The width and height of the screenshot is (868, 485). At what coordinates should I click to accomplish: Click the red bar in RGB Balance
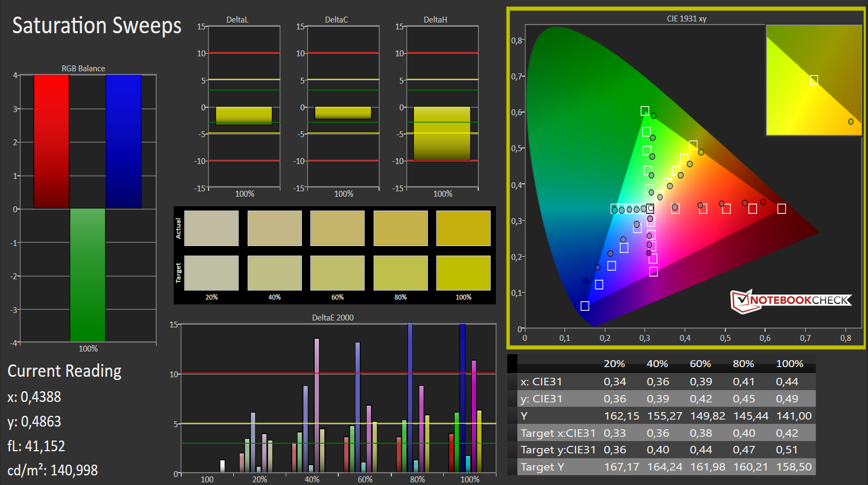coord(51,141)
